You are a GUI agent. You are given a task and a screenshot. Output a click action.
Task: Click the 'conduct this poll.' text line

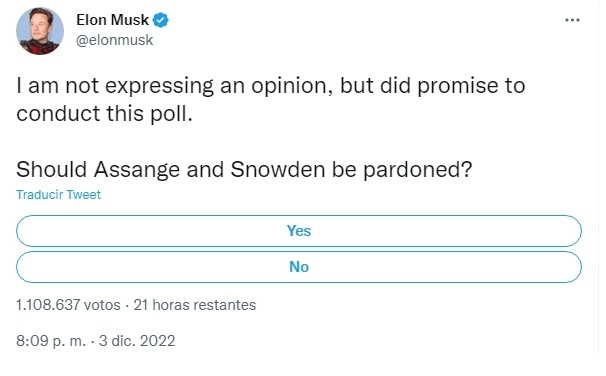104,114
